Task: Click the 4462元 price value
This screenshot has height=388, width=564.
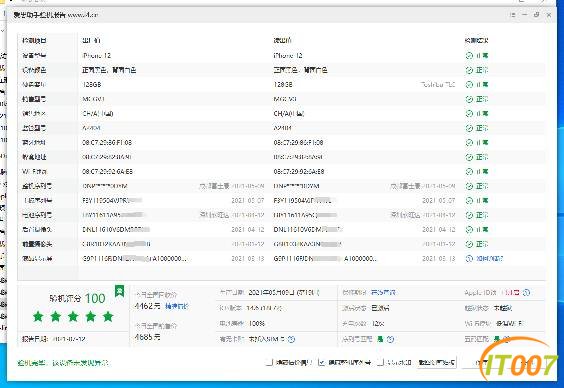Action: tap(147, 306)
